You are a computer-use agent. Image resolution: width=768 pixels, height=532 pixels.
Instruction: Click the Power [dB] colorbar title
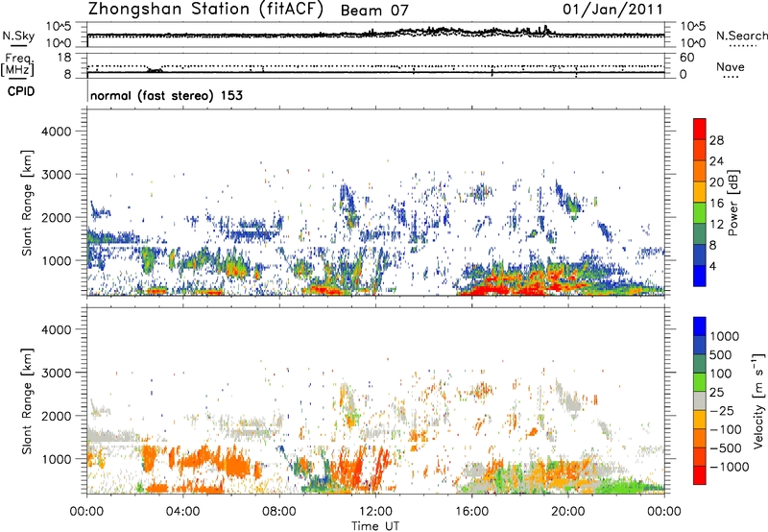(x=732, y=203)
